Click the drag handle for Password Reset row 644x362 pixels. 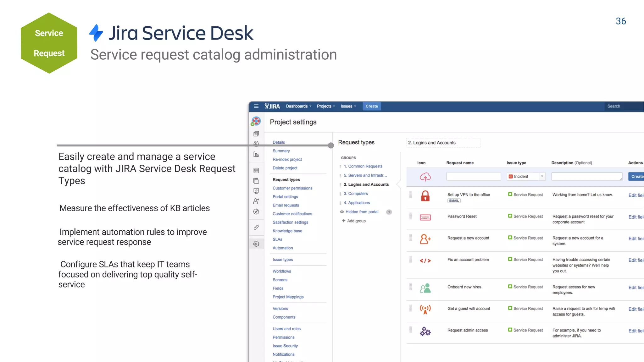pyautogui.click(x=410, y=216)
